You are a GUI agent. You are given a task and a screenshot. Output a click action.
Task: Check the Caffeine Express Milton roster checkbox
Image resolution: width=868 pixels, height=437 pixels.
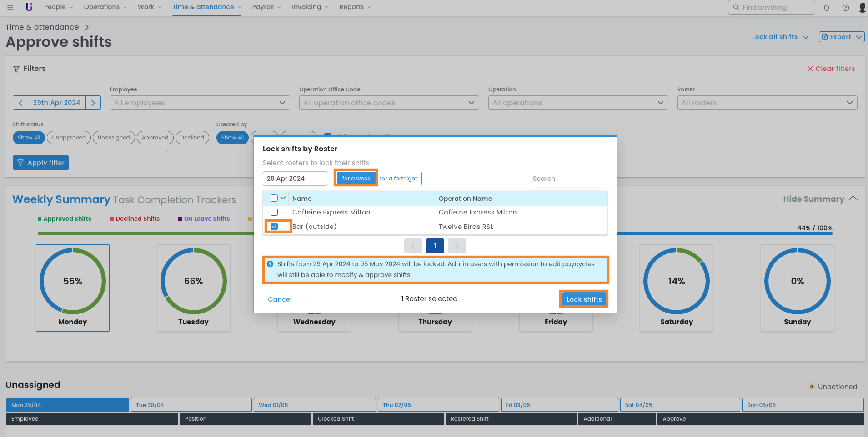click(274, 212)
